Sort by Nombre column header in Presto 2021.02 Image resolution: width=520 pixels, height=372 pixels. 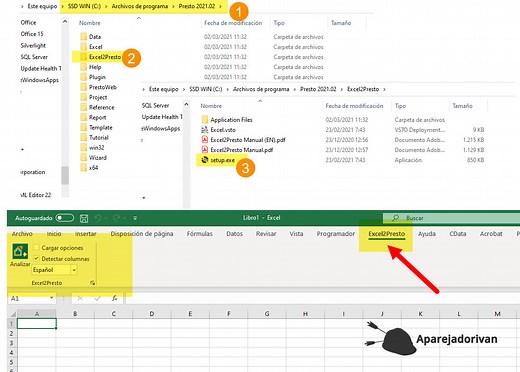pos(90,23)
